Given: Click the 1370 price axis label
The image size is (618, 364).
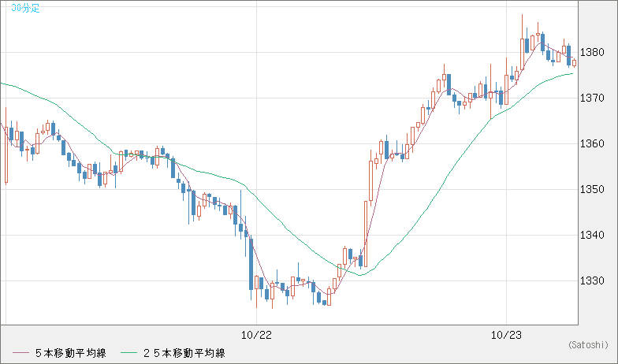Looking at the screenshot, I should (x=592, y=98).
